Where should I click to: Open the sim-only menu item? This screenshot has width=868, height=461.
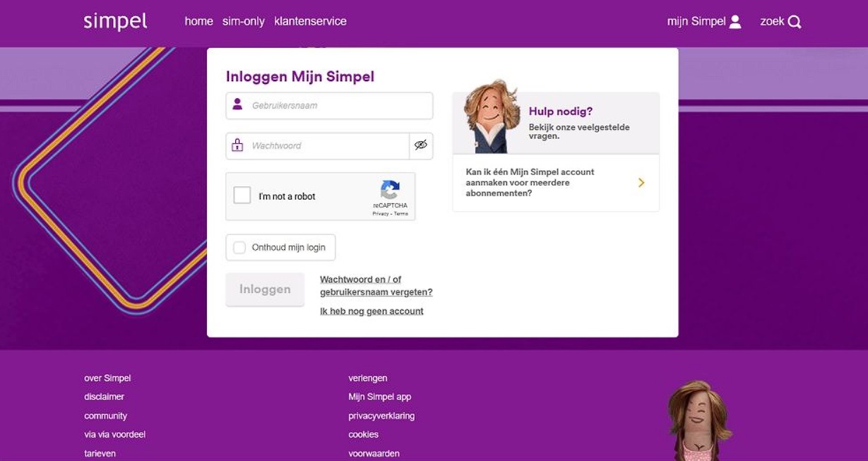tap(243, 21)
